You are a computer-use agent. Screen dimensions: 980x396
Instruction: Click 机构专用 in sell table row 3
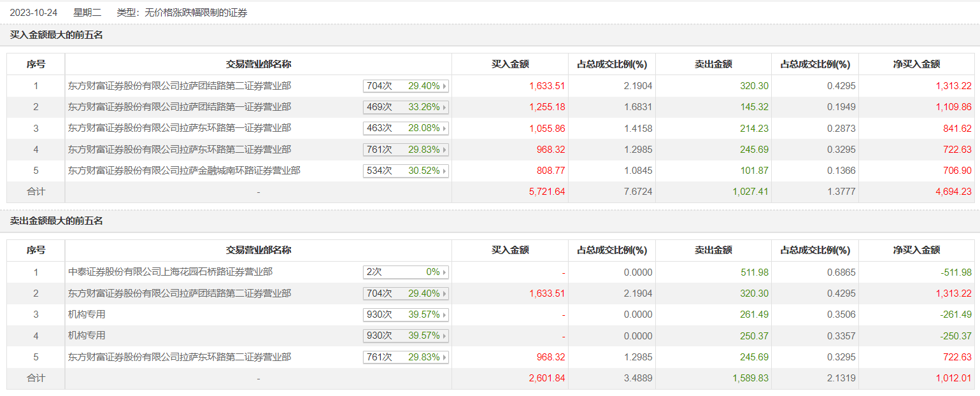(87, 315)
